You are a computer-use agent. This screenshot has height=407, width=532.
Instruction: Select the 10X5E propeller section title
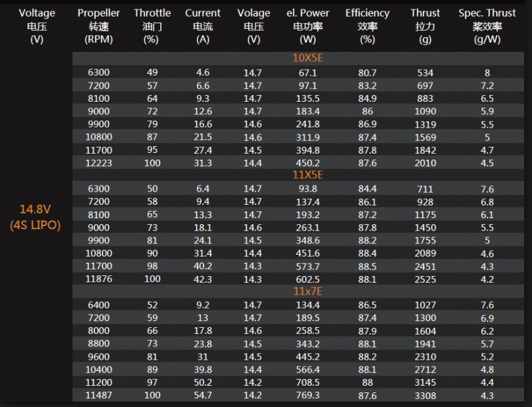pyautogui.click(x=308, y=58)
